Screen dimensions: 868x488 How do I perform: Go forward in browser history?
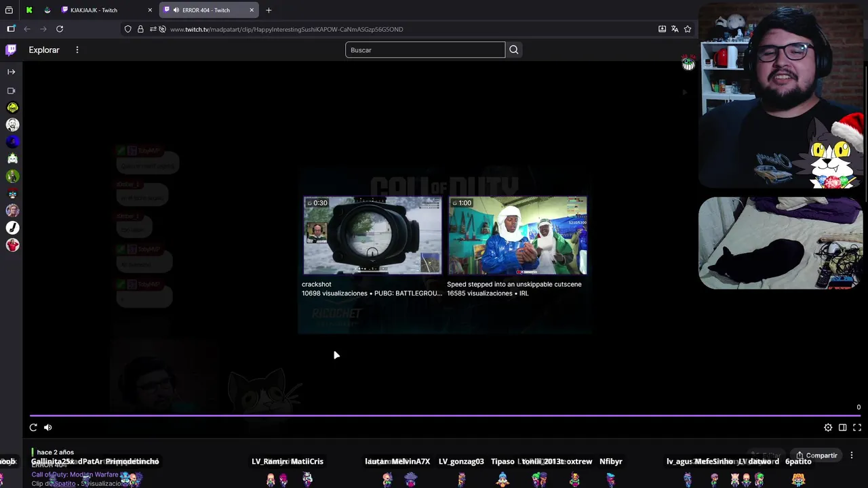43,29
